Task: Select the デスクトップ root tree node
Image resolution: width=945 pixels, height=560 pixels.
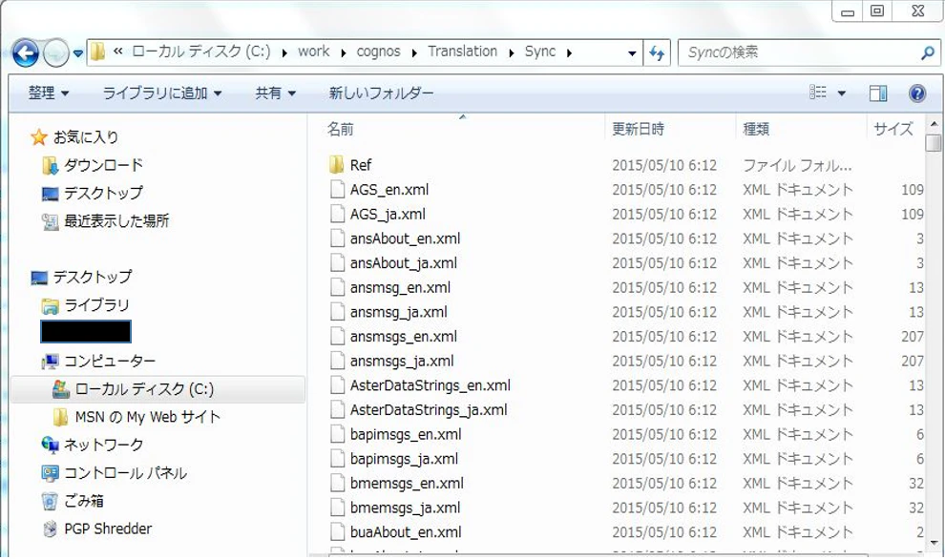Action: 81,277
